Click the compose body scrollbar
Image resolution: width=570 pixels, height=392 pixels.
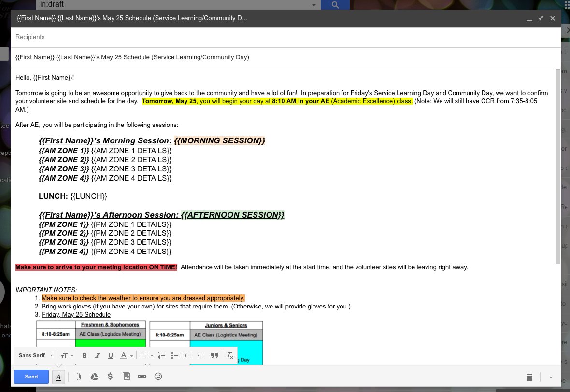(x=558, y=167)
